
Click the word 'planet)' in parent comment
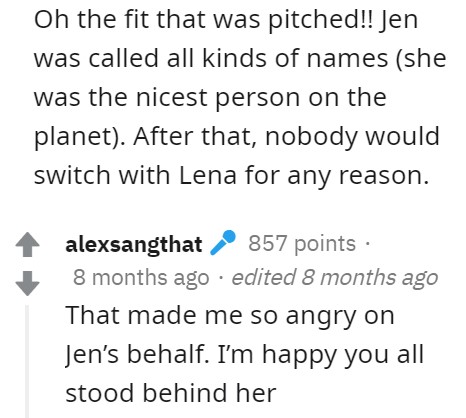click(x=78, y=137)
